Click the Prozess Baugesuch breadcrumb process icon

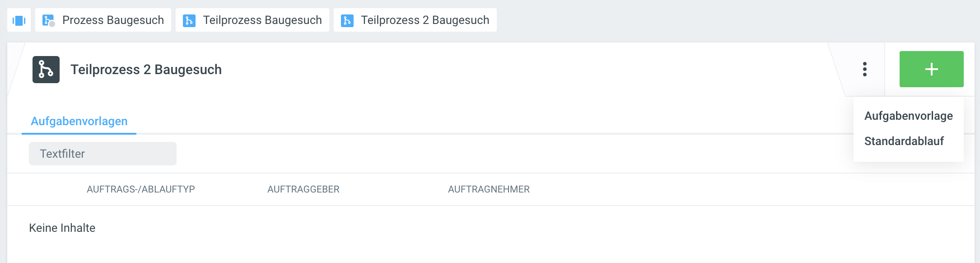[47, 20]
